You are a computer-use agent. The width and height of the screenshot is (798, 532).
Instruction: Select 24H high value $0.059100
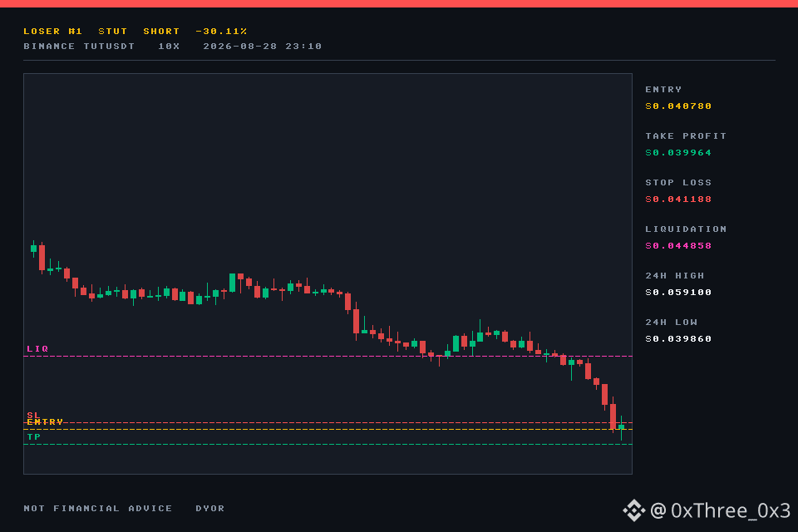coord(678,293)
